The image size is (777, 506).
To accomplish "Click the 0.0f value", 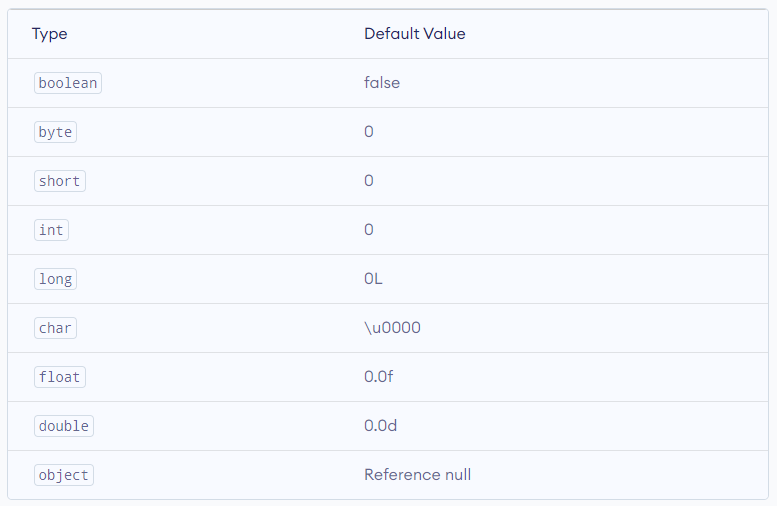I will tap(379, 377).
